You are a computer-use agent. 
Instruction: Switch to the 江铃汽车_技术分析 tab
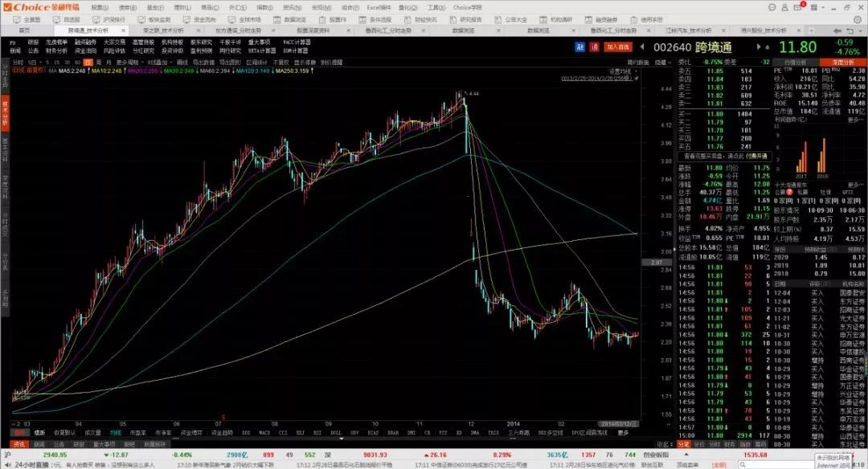pyautogui.click(x=689, y=31)
